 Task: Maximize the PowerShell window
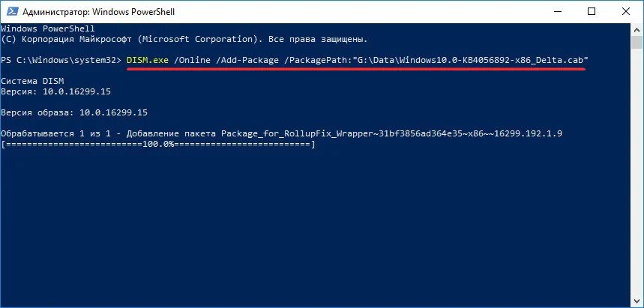tap(592, 11)
